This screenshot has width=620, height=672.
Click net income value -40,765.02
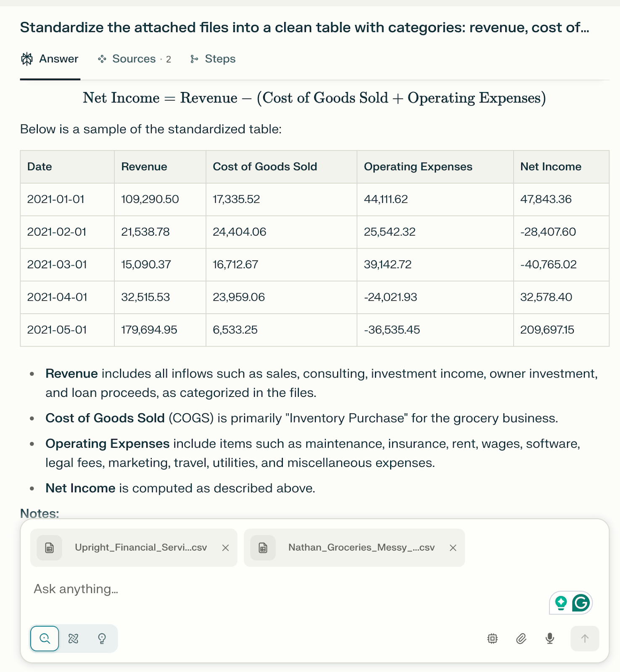click(549, 265)
